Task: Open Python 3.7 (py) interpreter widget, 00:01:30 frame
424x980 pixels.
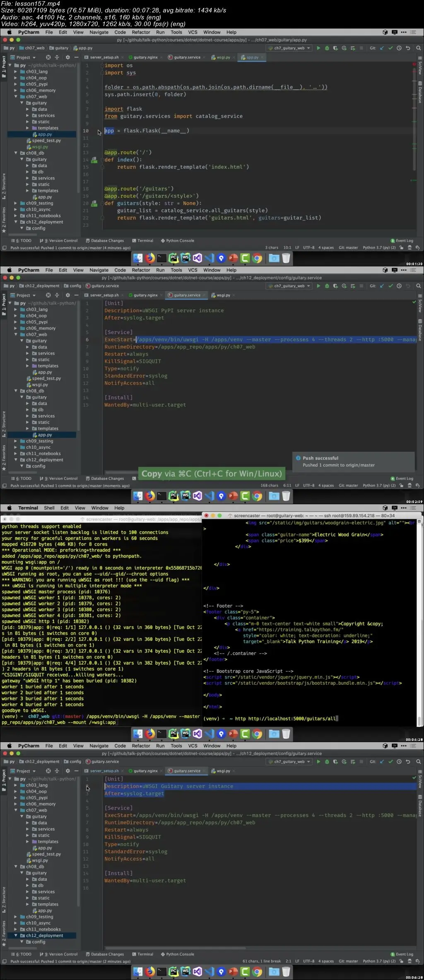Action: pos(379,248)
